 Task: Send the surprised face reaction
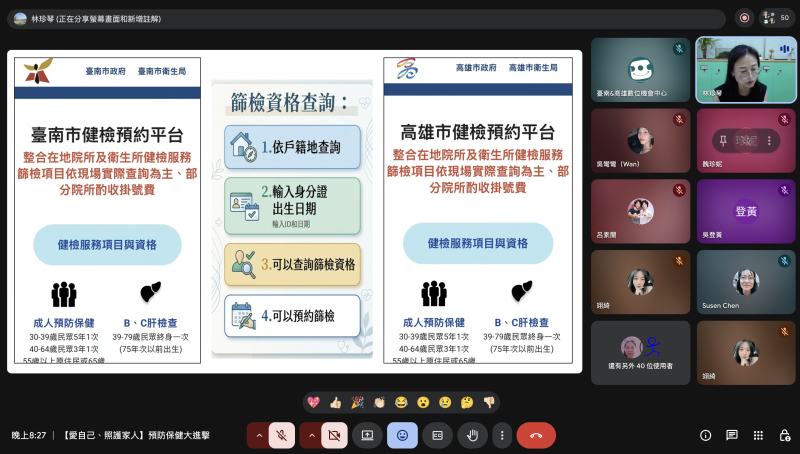tap(423, 402)
